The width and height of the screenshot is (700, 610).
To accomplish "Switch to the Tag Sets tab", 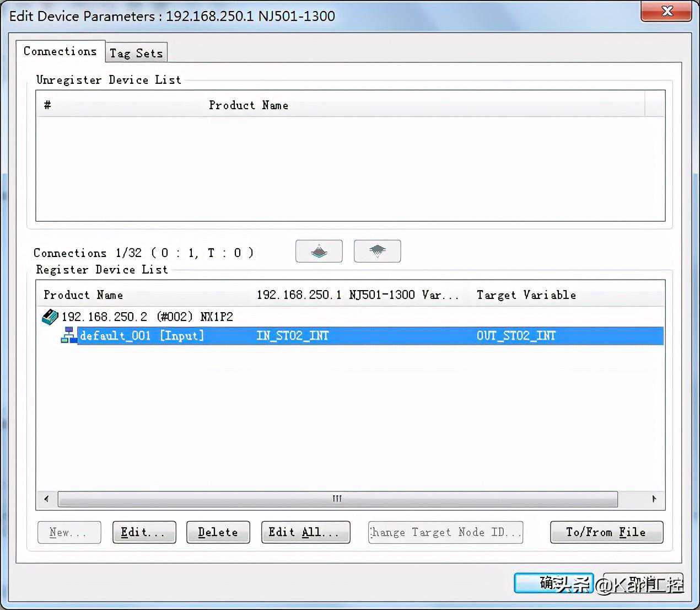I will (x=136, y=53).
